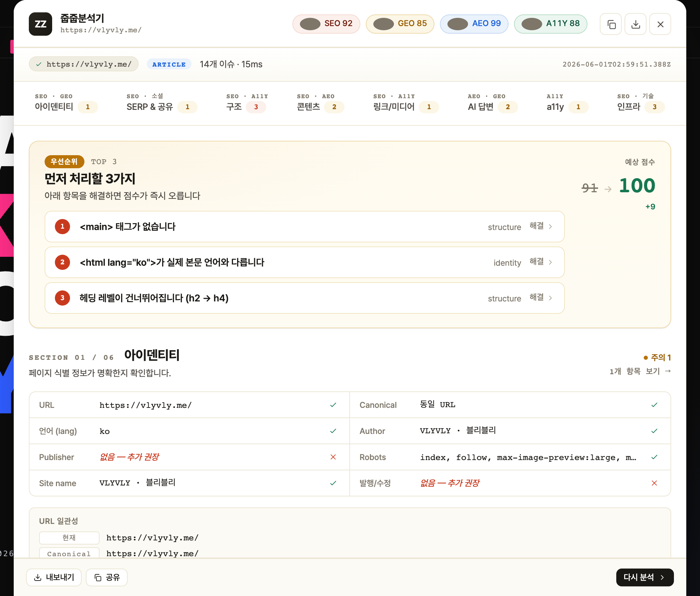
Task: Select the A11Y 88 score pill
Action: [x=550, y=24]
